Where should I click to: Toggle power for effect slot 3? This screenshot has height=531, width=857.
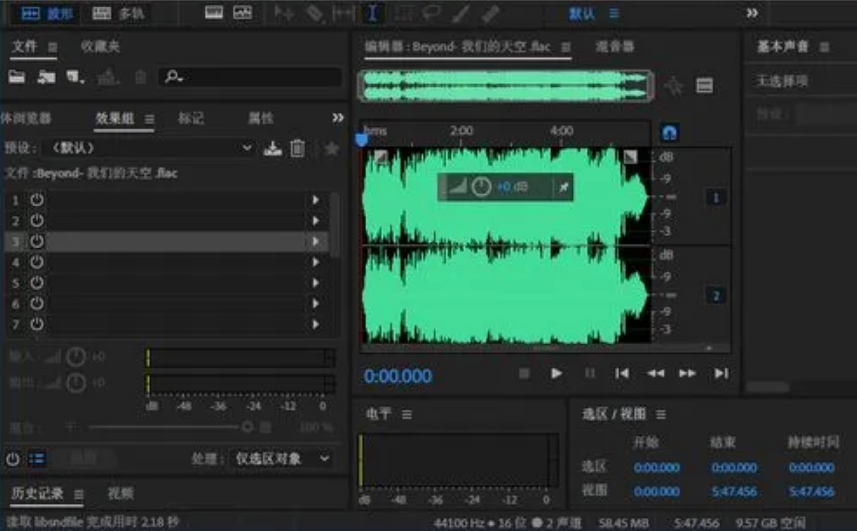pos(37,241)
